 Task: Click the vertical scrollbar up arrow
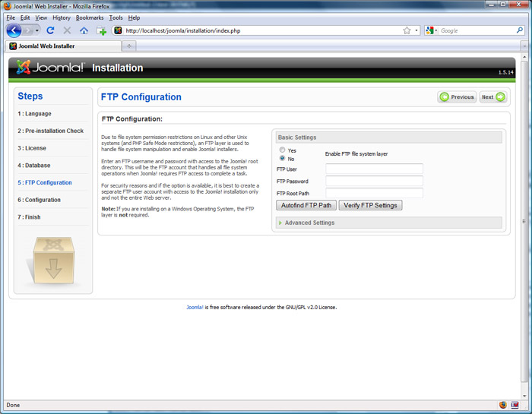(524, 57)
